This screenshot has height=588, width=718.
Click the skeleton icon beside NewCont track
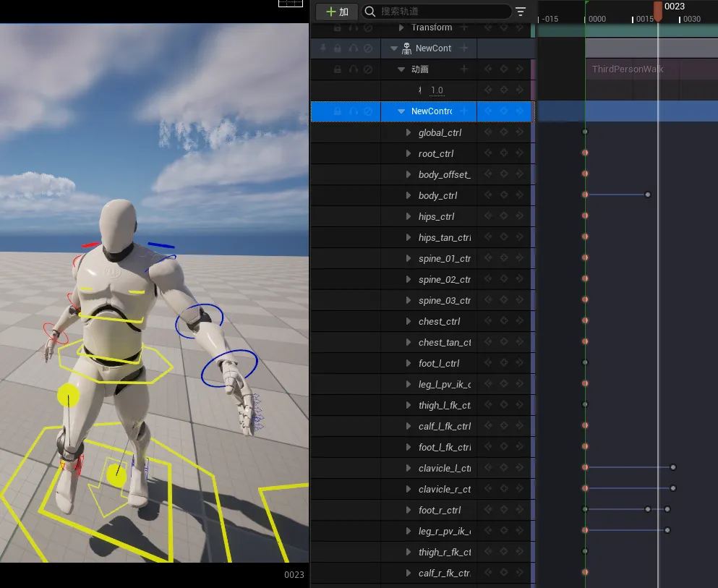click(406, 48)
